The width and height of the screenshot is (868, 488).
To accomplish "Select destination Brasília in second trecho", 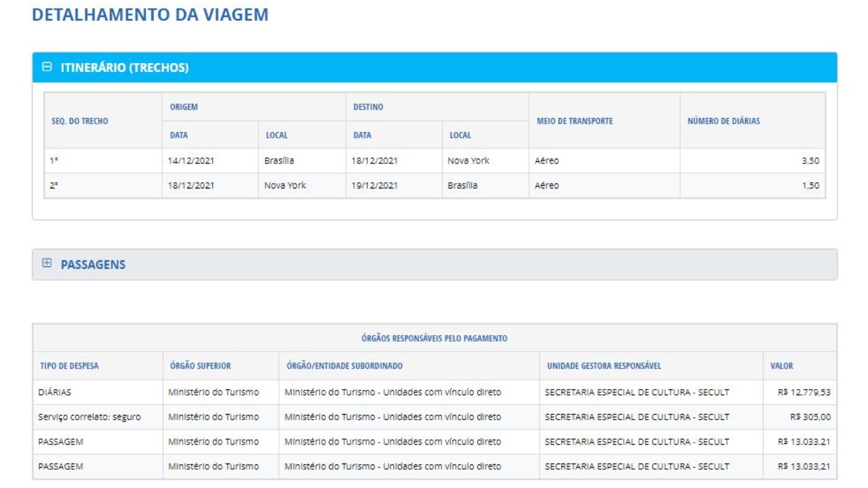I will pyautogui.click(x=462, y=186).
